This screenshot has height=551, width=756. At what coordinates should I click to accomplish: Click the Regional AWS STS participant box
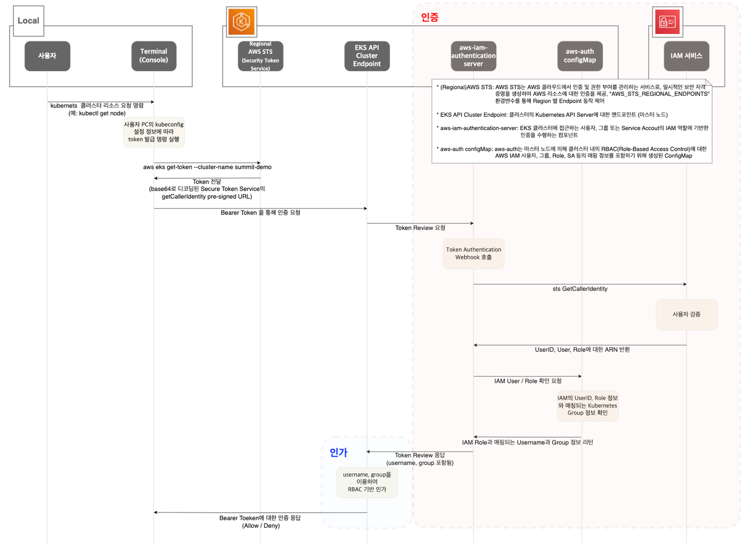260,56
